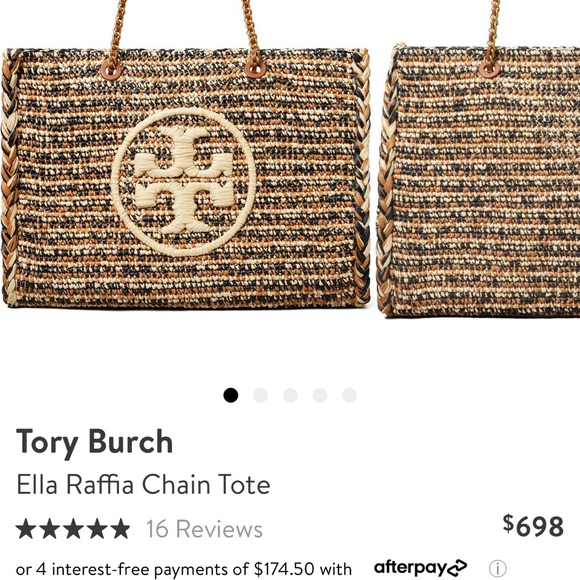
Task: Click the Tory Burch logo emblem on the bag
Action: tap(184, 182)
